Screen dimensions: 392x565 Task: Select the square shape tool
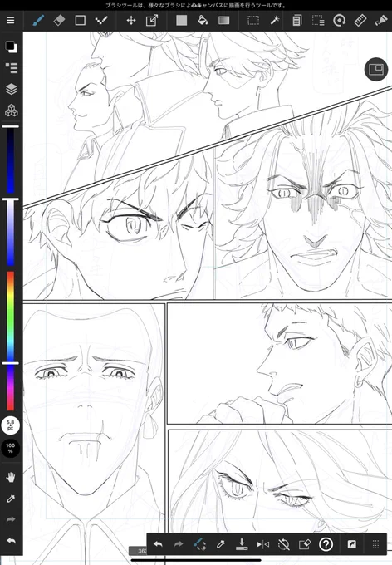pos(81,20)
